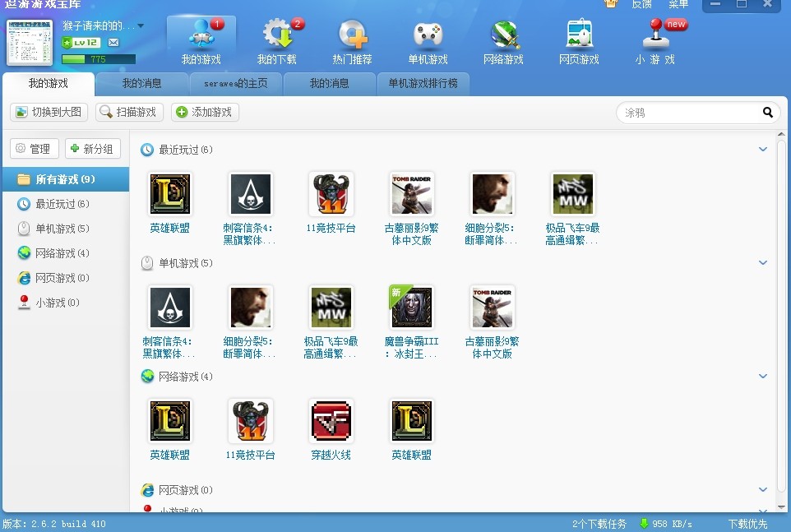Select 小游戏 (0) in sidebar
This screenshot has height=532, width=791.
[66, 303]
